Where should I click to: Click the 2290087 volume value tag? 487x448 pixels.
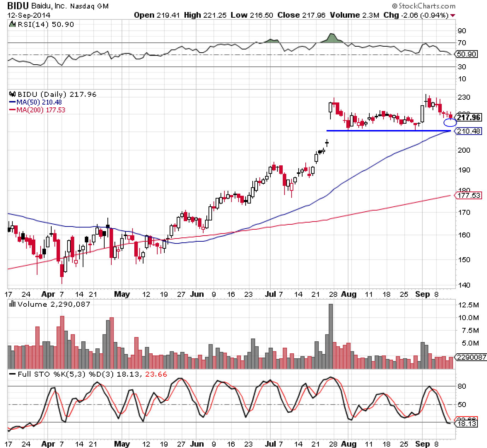[471, 357]
